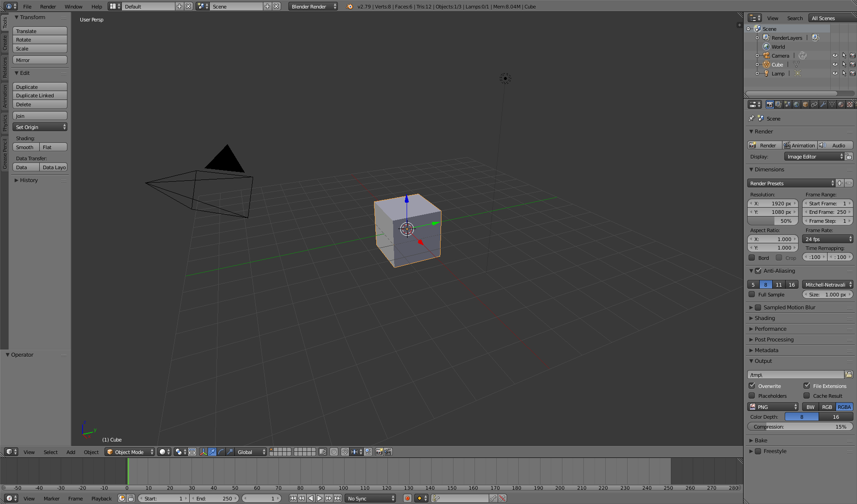Image resolution: width=857 pixels, height=504 pixels.
Task: Open the Modifiers wrench tab
Action: coord(824,104)
